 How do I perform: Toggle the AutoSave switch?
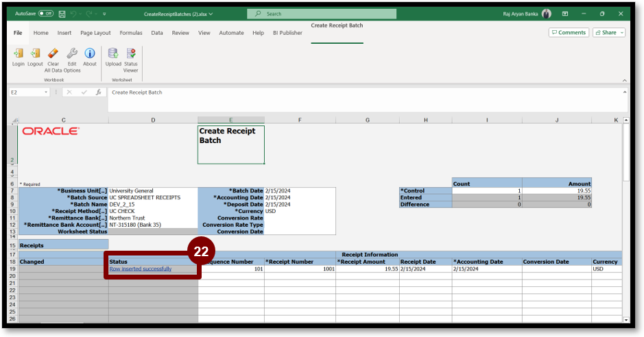[x=45, y=14]
